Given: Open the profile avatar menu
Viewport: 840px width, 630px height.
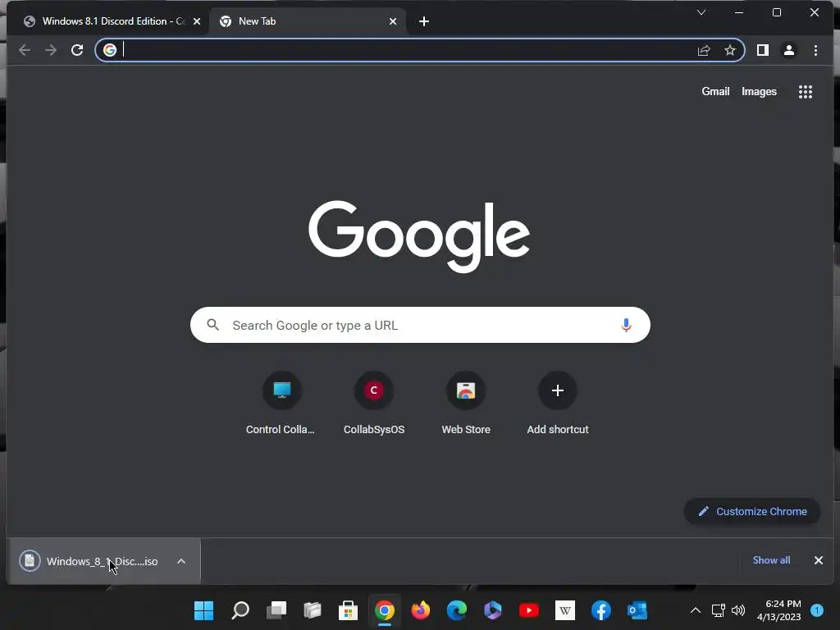Looking at the screenshot, I should (788, 50).
